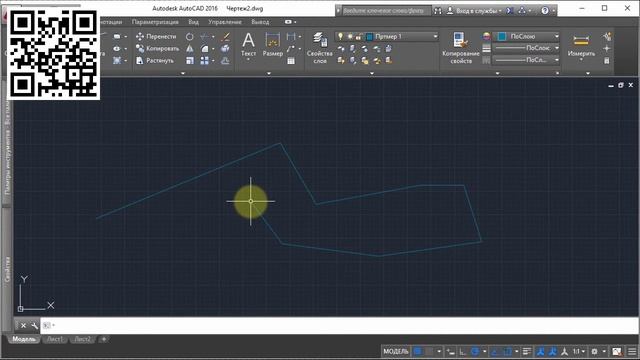640x360 pixels.
Task: Select the Leader tool icon
Action: coord(291,49)
